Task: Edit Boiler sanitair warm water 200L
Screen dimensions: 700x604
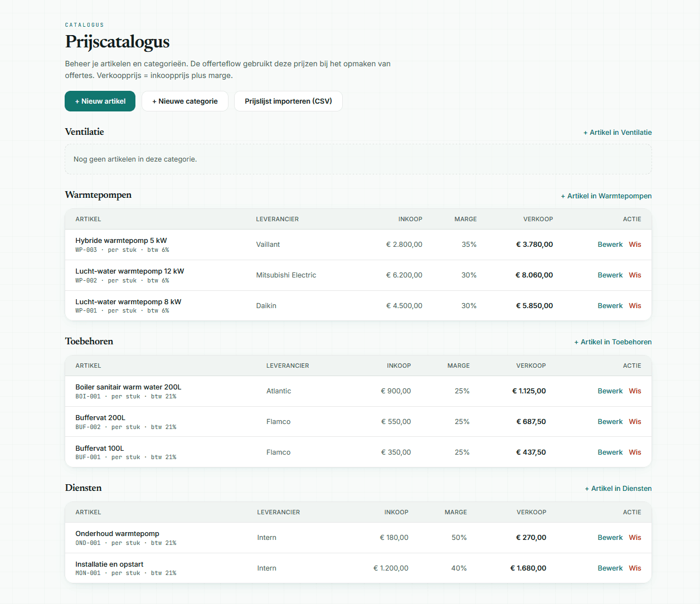Action: (x=610, y=391)
